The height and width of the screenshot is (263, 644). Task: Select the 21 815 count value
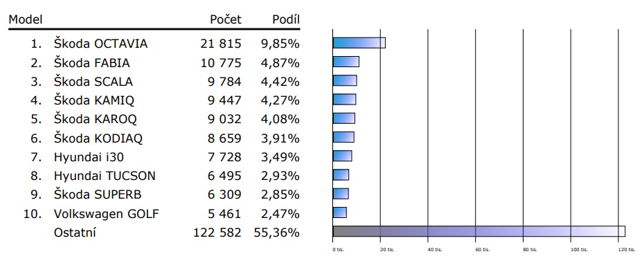pos(221,44)
